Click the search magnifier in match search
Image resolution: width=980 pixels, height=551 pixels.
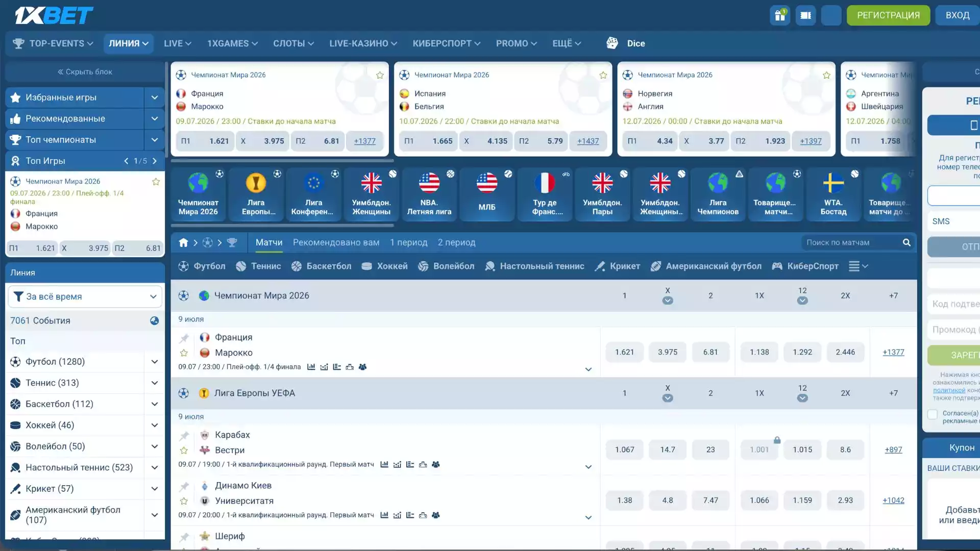point(906,243)
